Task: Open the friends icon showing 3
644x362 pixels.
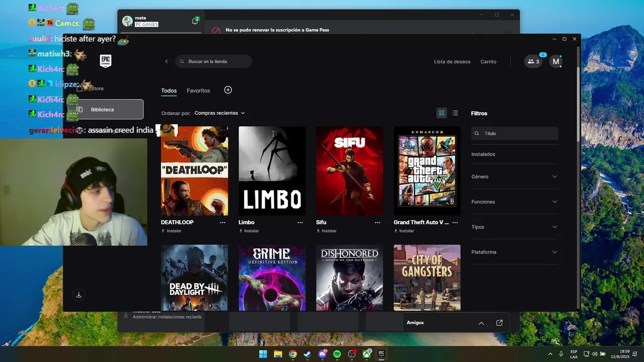Action: [533, 61]
